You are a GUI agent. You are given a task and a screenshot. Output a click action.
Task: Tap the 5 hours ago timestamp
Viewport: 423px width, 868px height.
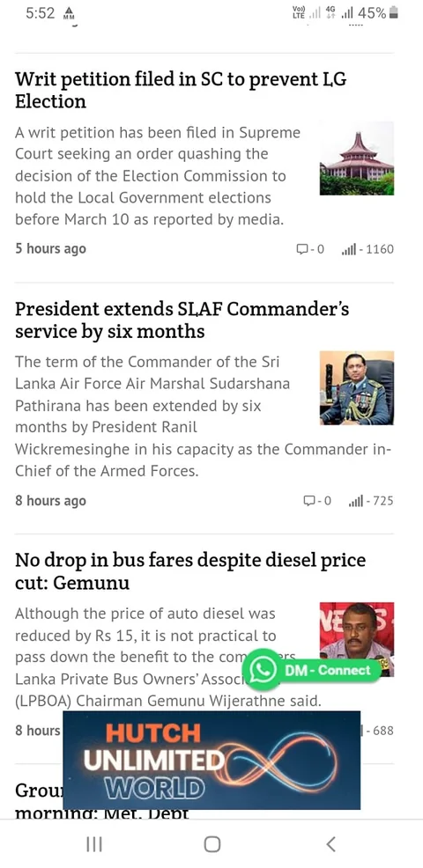pyautogui.click(x=50, y=249)
